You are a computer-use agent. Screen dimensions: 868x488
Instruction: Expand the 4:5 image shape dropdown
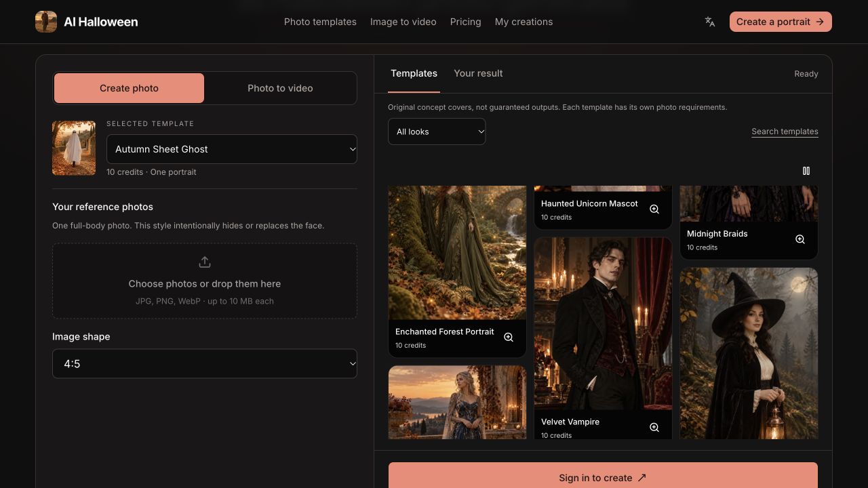click(x=205, y=364)
